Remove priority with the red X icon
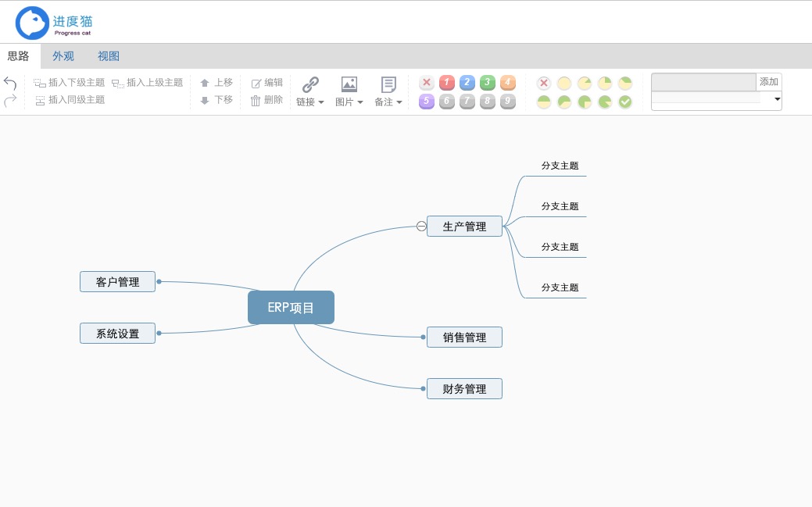The image size is (812, 507). click(x=426, y=82)
